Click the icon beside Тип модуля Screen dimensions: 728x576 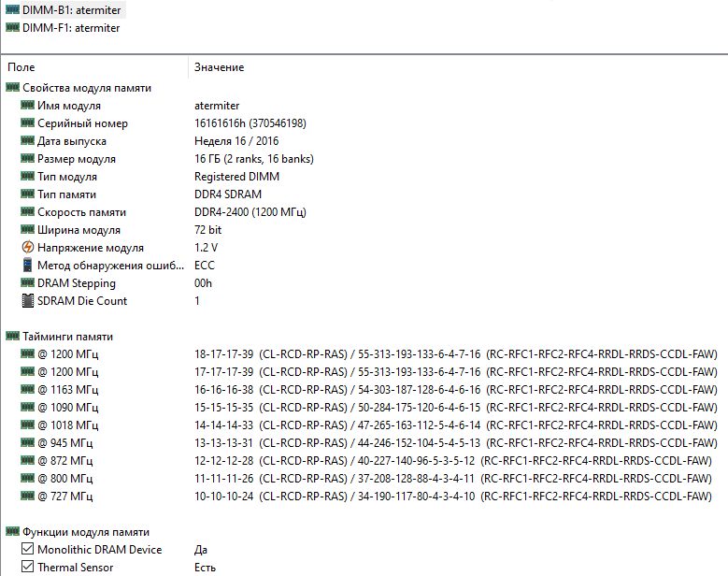(27, 176)
